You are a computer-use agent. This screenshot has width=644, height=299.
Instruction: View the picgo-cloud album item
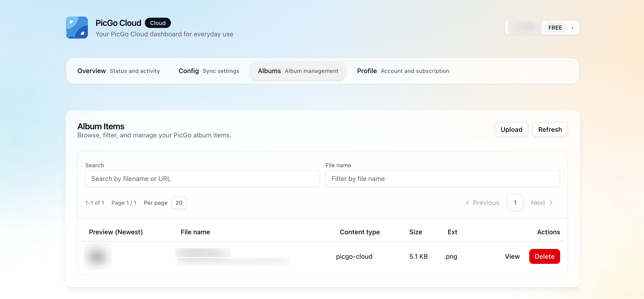pyautogui.click(x=512, y=256)
